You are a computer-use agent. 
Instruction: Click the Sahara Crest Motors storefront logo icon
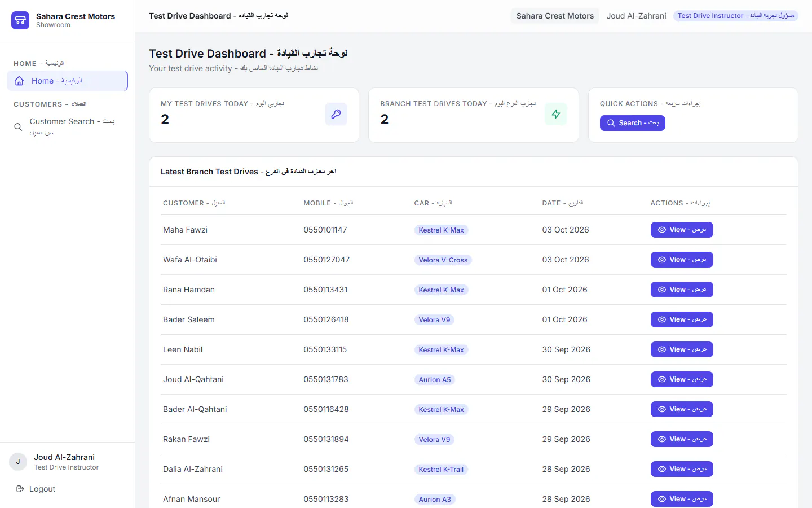pos(20,20)
